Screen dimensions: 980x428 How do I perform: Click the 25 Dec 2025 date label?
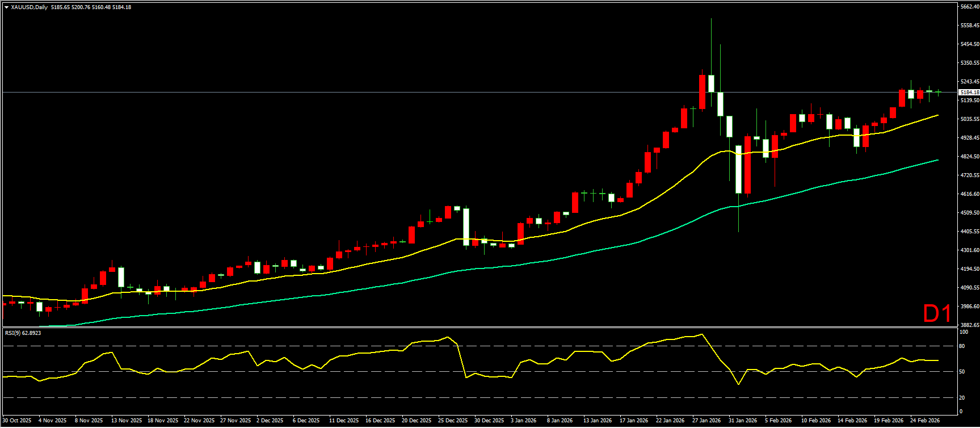point(453,421)
